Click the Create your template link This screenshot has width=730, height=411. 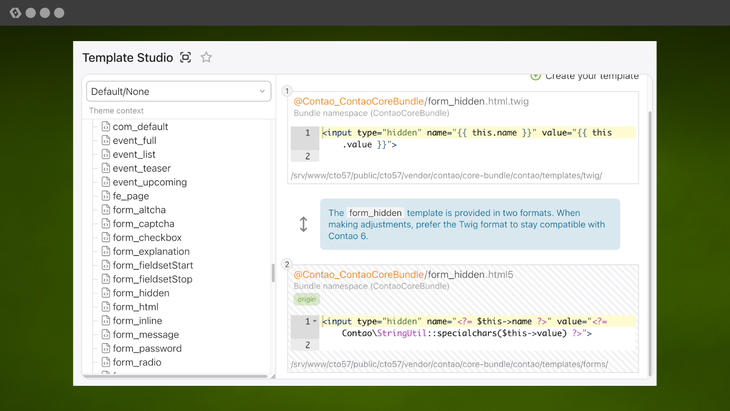pos(591,76)
